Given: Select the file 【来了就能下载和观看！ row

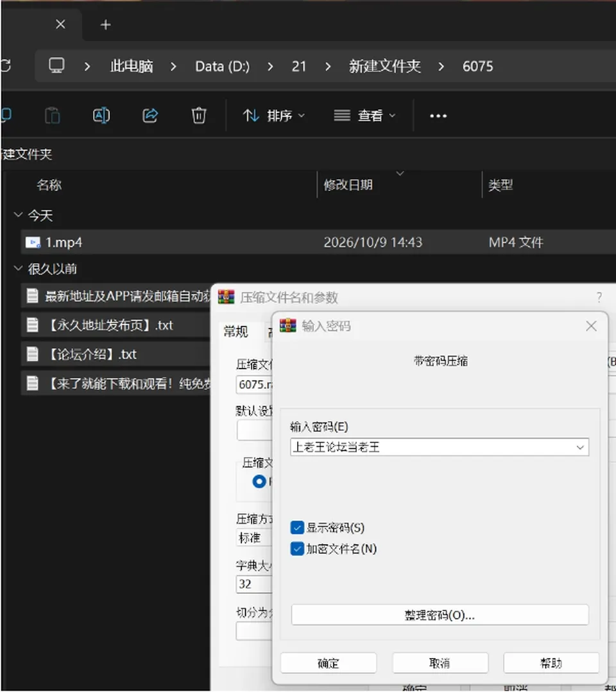Looking at the screenshot, I should tap(116, 383).
